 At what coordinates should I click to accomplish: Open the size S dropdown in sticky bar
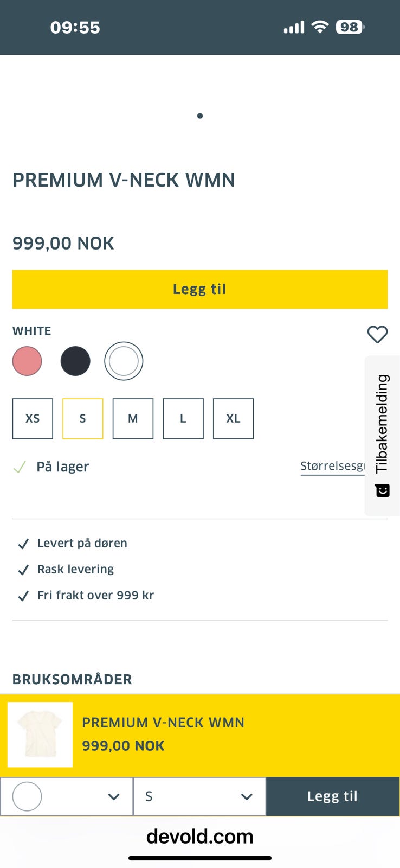click(x=199, y=796)
